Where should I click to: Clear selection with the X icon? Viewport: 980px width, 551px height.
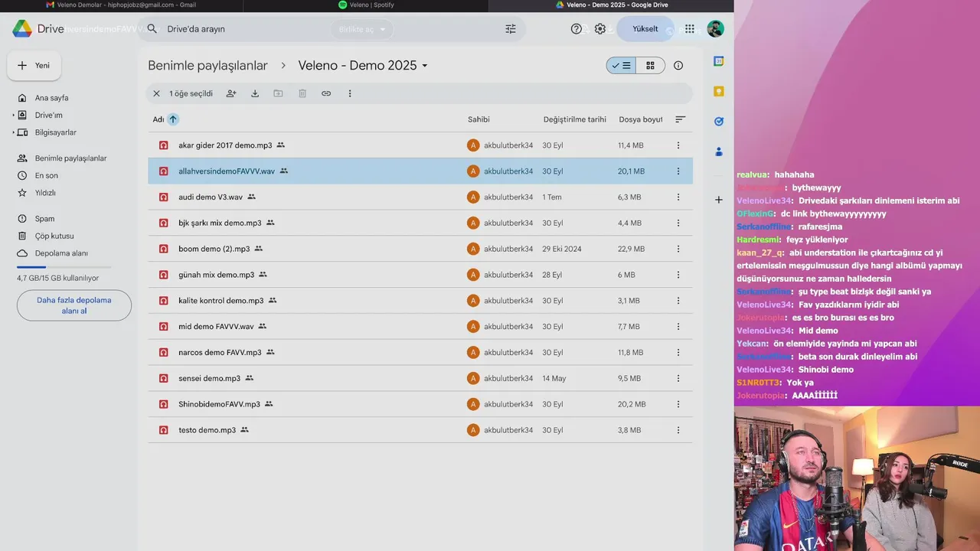pos(156,93)
